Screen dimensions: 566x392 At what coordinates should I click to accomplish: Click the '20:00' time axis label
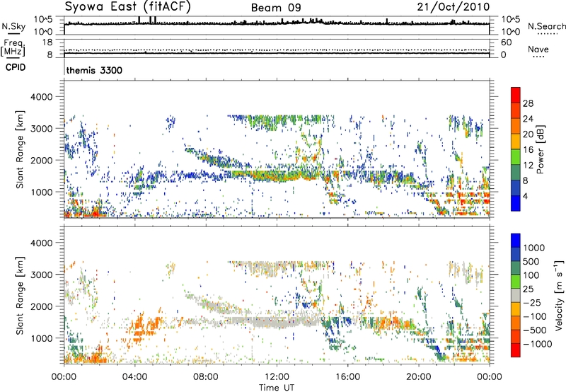[419, 377]
